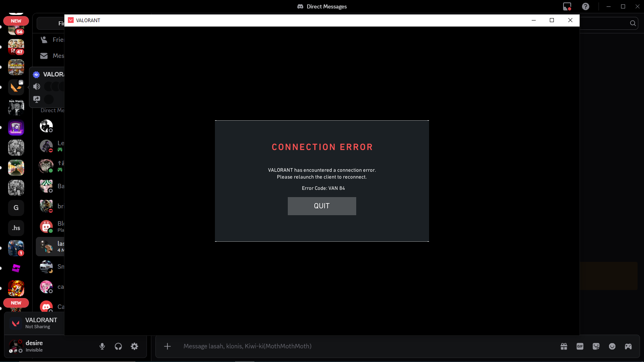Open the server labeled G
This screenshot has height=362, width=644.
[x=16, y=208]
